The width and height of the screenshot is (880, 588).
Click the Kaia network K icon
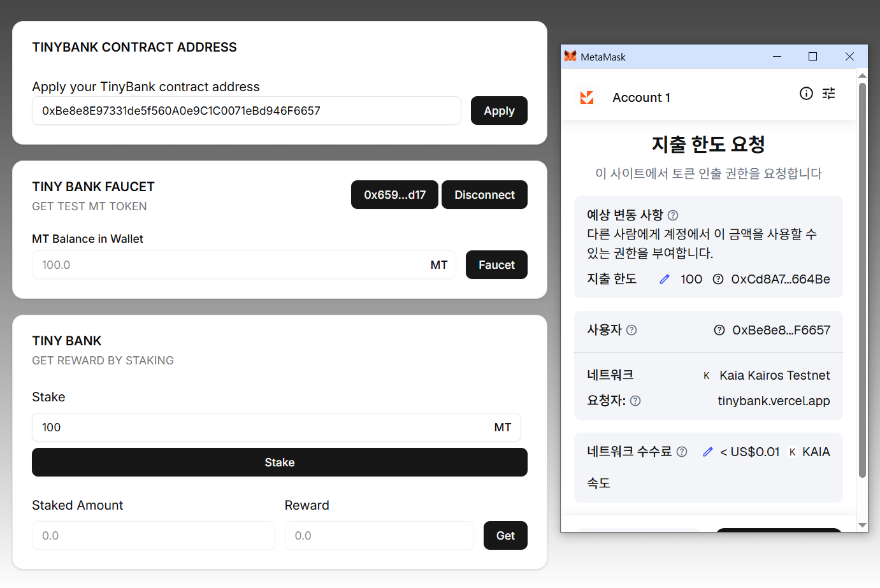point(706,376)
